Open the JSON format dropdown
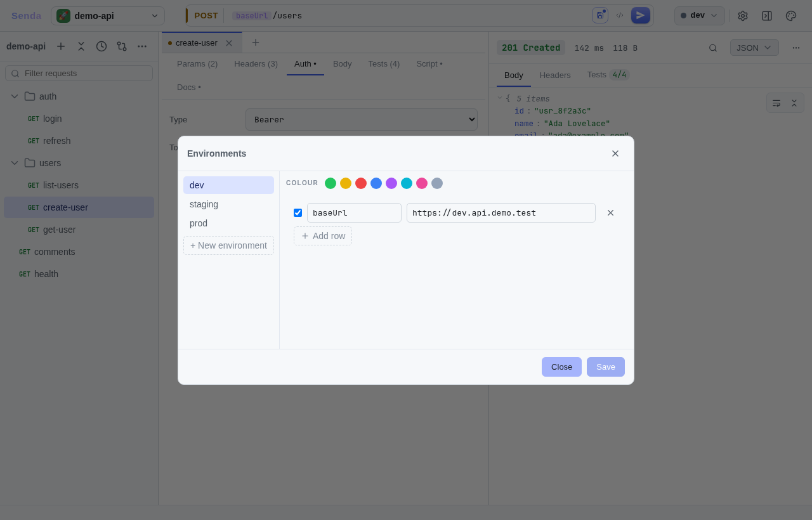 pyautogui.click(x=754, y=48)
